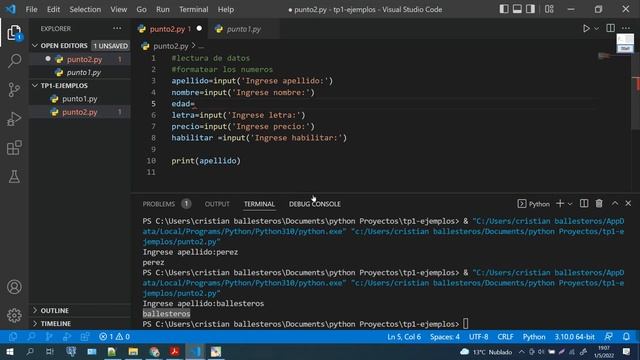Select punto1.py under Open Editors
The image size is (640, 360).
pyautogui.click(x=80, y=72)
